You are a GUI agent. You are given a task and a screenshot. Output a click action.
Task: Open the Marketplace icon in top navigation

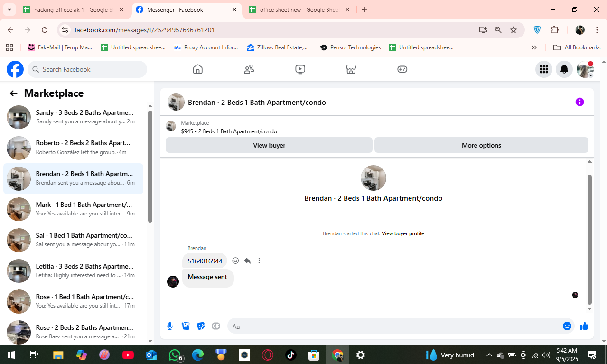tap(351, 69)
